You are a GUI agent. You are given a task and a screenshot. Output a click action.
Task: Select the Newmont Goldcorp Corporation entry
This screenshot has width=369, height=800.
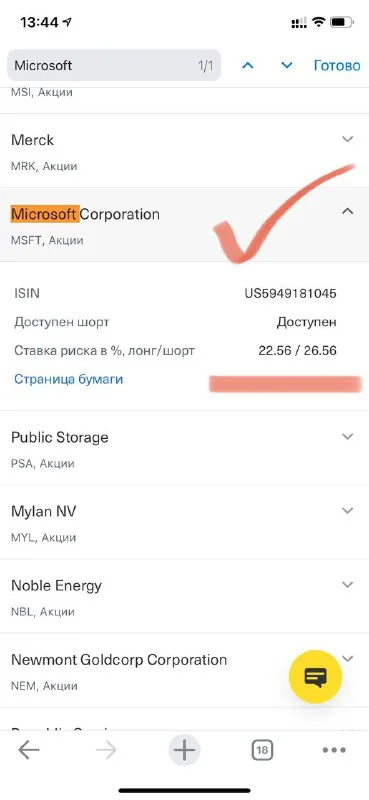pos(184,670)
